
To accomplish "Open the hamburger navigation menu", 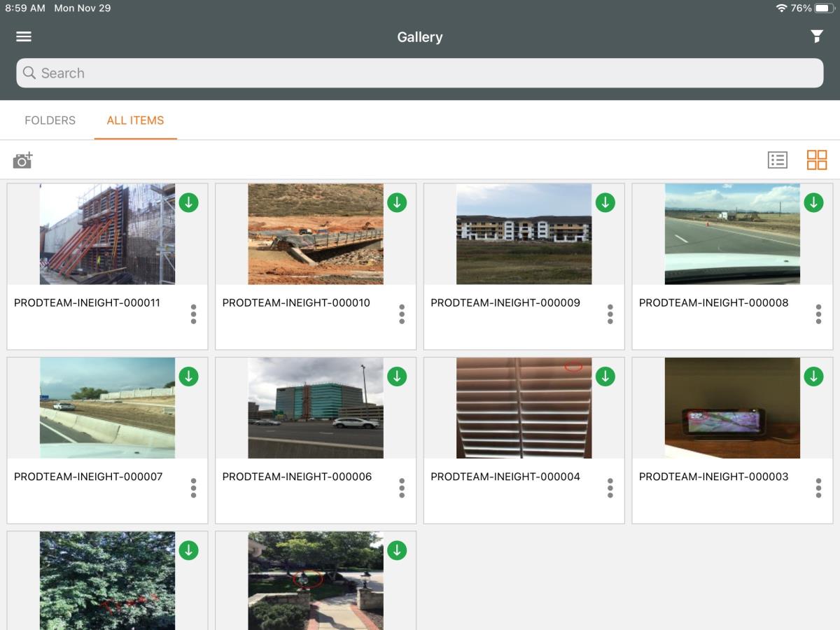I will pyautogui.click(x=24, y=37).
